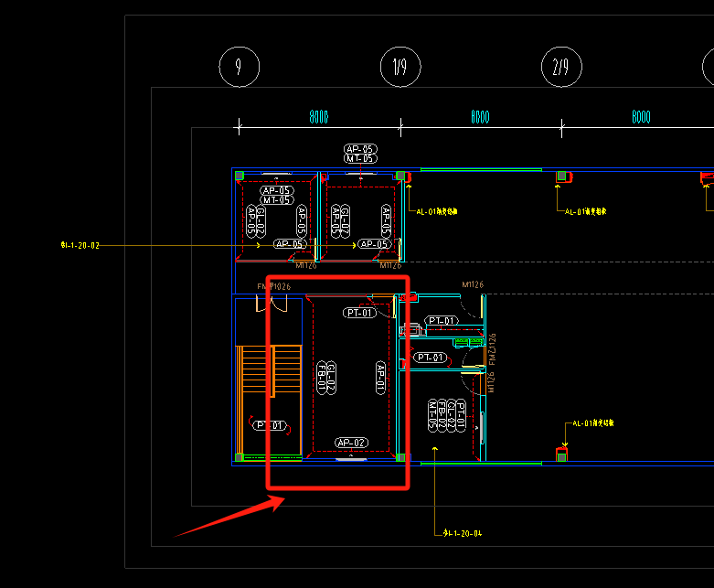Viewport: 714px width, 588px height.
Task: Select the four-row vertical PT-01 finish tag group
Action: 445,415
